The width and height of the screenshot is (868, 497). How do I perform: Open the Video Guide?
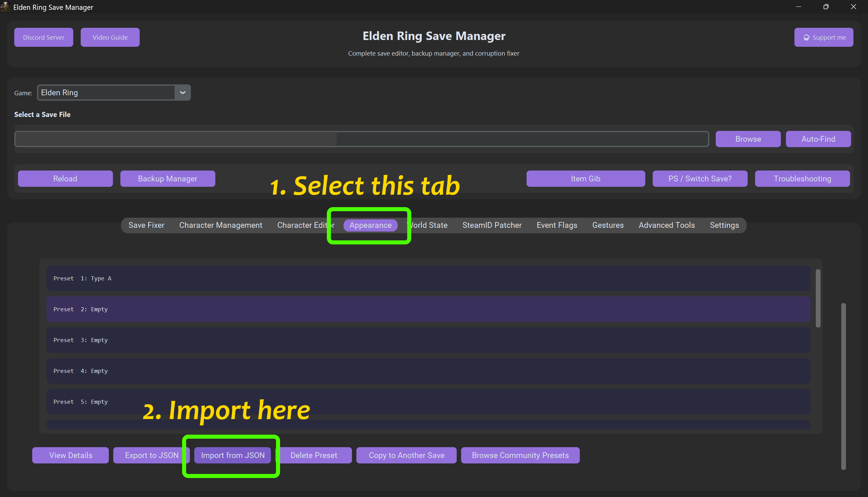[110, 37]
